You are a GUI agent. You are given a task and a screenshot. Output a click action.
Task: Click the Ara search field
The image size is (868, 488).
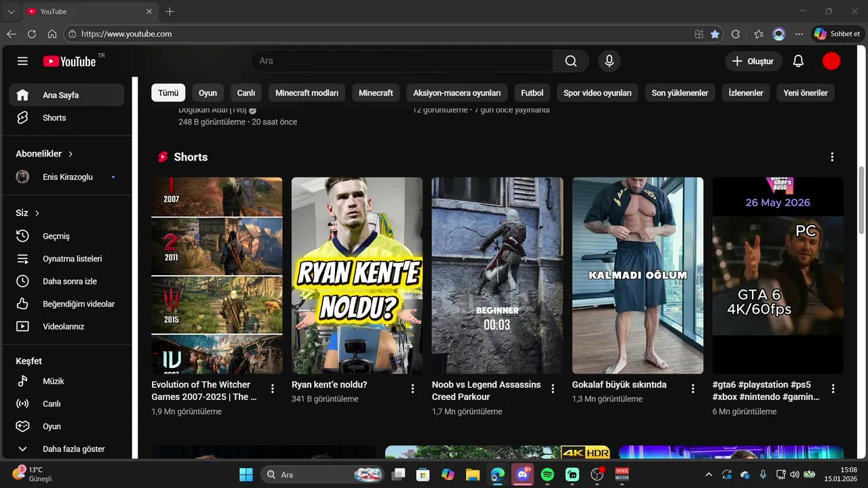(x=402, y=61)
